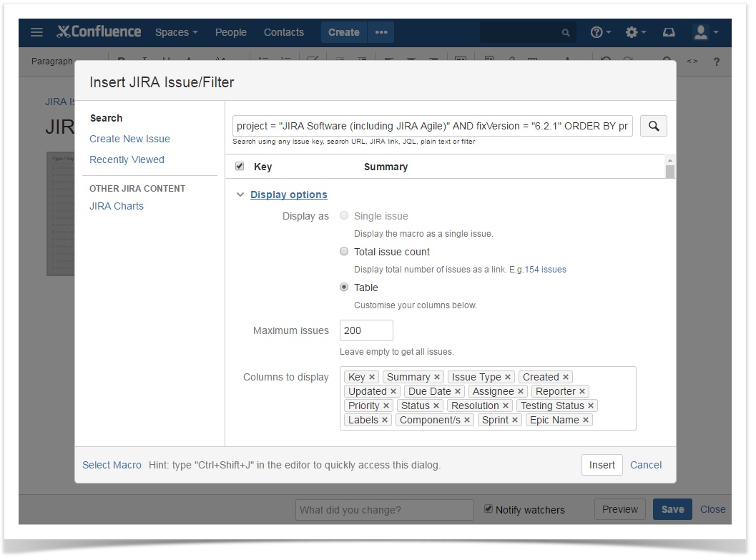Remove the Updated column tag
Viewport: 756px width, 560px height.
coord(393,392)
